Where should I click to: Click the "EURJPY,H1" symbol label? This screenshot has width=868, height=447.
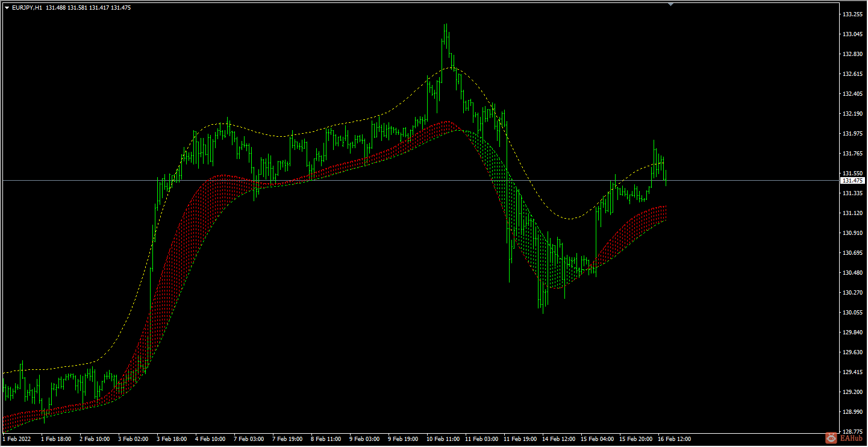[27, 8]
